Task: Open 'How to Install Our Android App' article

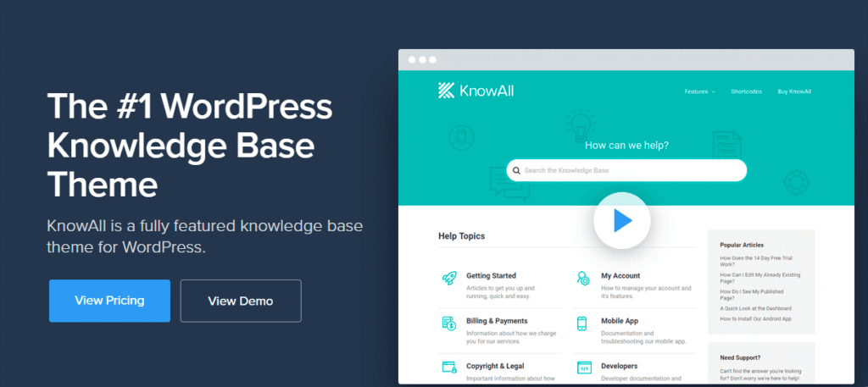Action: click(755, 319)
